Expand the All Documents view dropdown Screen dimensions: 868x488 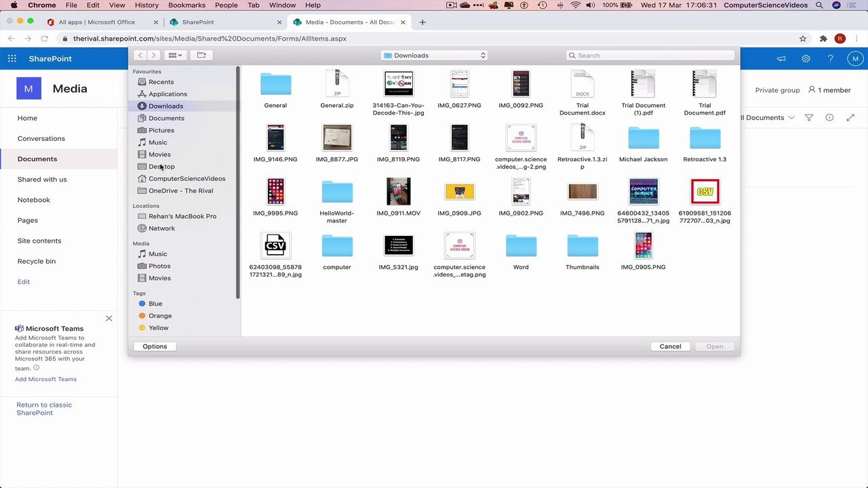click(767, 118)
